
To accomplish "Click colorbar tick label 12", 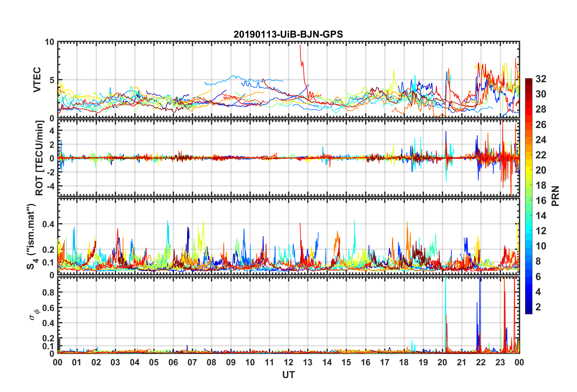I will coord(541,231).
